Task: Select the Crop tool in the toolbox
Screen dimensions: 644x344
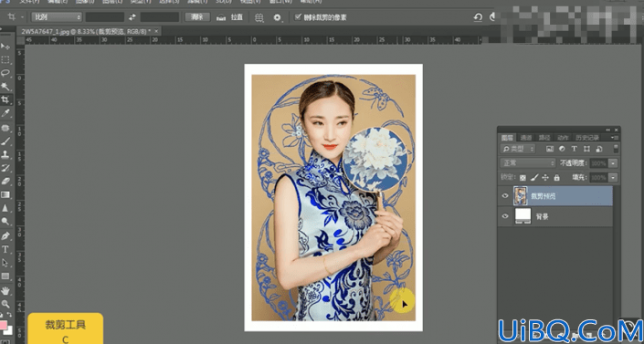Action: point(5,99)
